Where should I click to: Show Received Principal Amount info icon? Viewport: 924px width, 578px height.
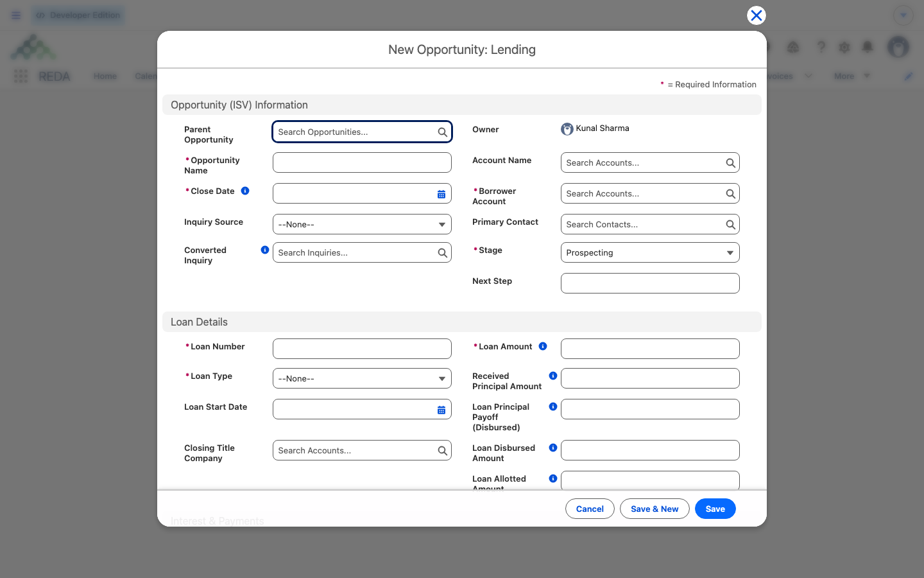[553, 376]
